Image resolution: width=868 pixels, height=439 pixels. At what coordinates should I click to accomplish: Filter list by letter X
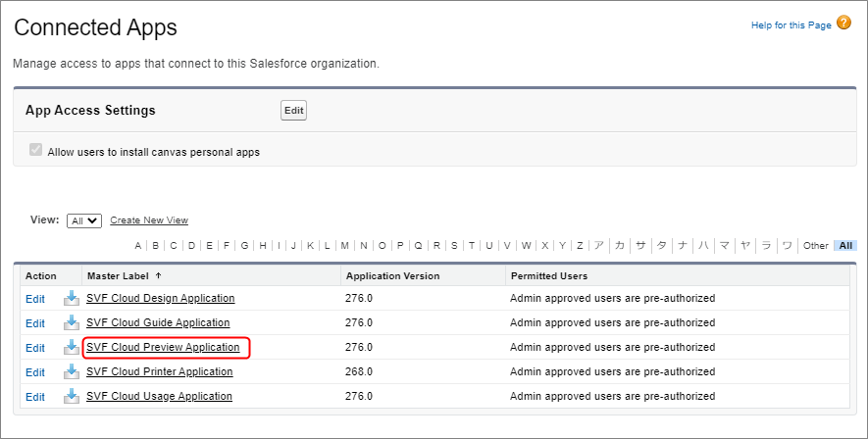click(x=545, y=246)
